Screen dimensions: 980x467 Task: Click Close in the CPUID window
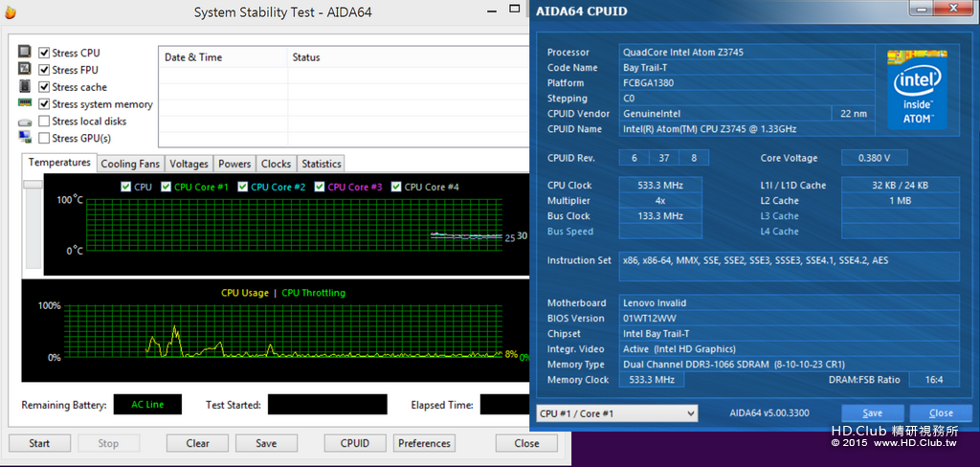pos(941,413)
